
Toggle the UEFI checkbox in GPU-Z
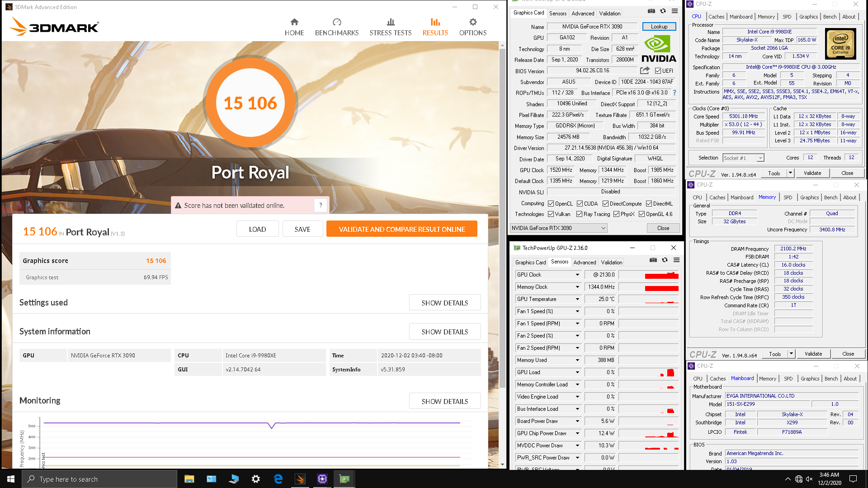tap(658, 71)
